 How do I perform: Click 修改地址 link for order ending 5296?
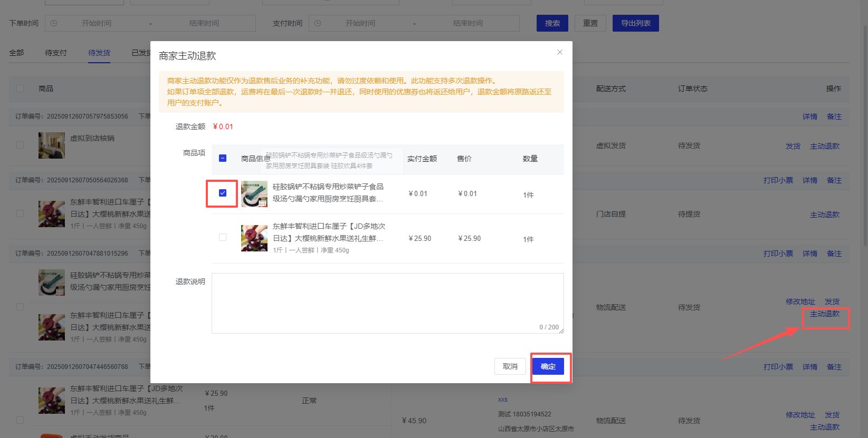(x=800, y=301)
